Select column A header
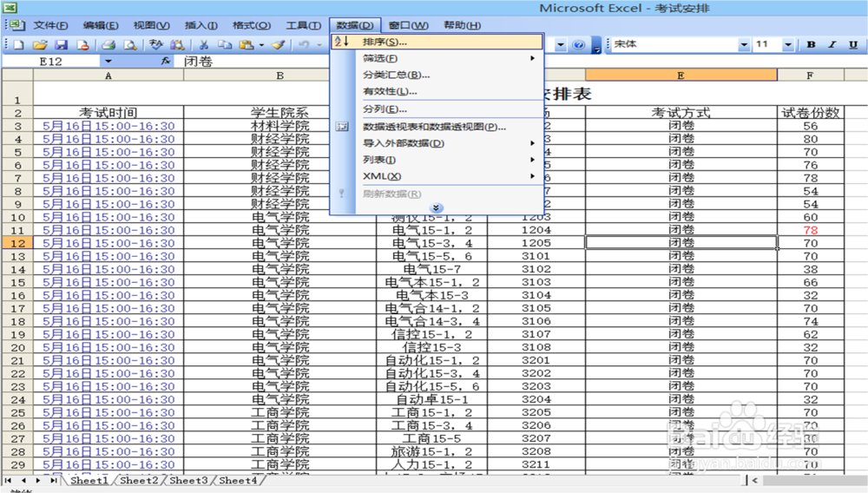The width and height of the screenshot is (868, 493). click(108, 76)
